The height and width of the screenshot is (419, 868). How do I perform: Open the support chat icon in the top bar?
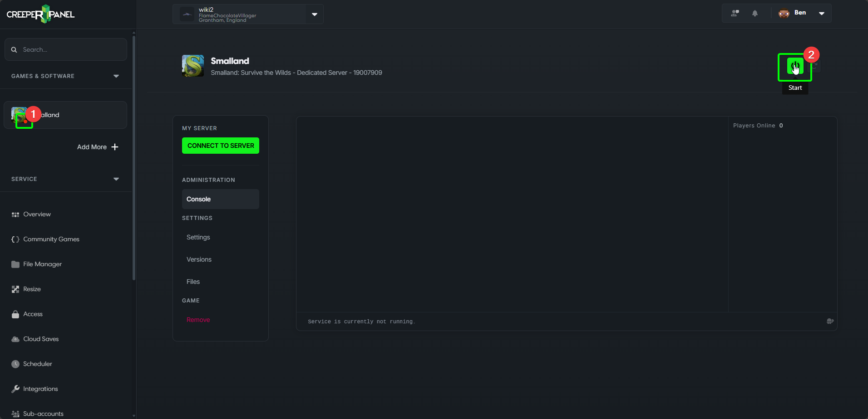(735, 13)
